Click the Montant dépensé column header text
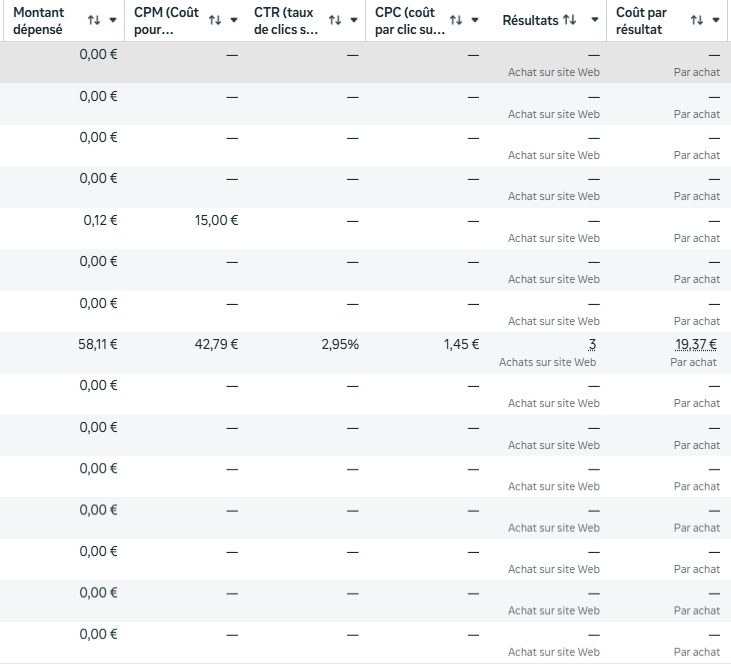Image resolution: width=731 pixels, height=666 pixels. (x=39, y=21)
